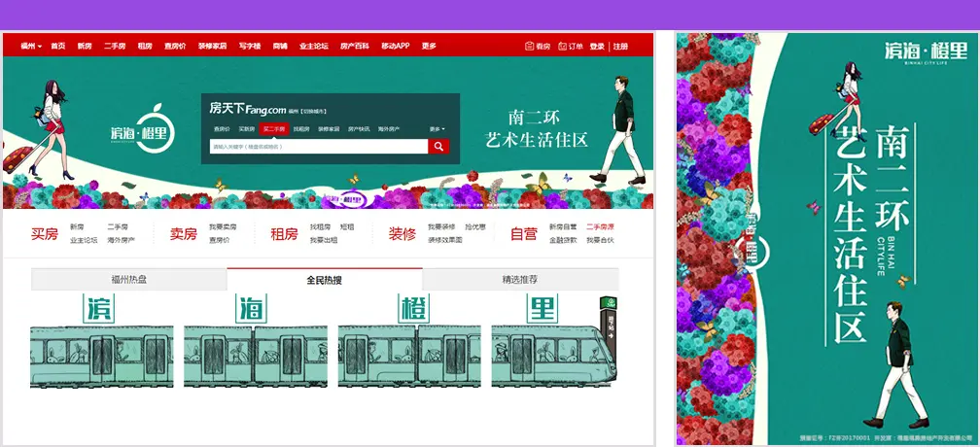This screenshot has height=447, width=980.
Task: Open 业主论坛 link under 买房 section
Action: (x=84, y=240)
